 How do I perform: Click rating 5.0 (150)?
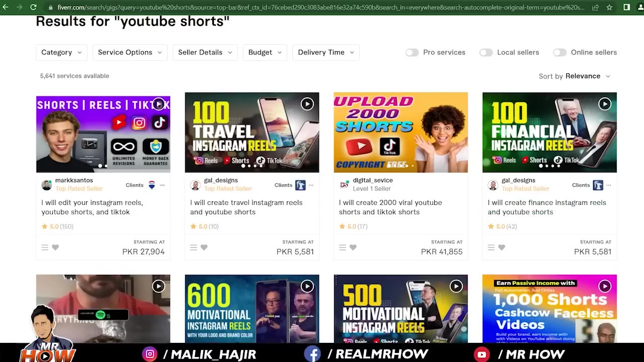point(57,226)
